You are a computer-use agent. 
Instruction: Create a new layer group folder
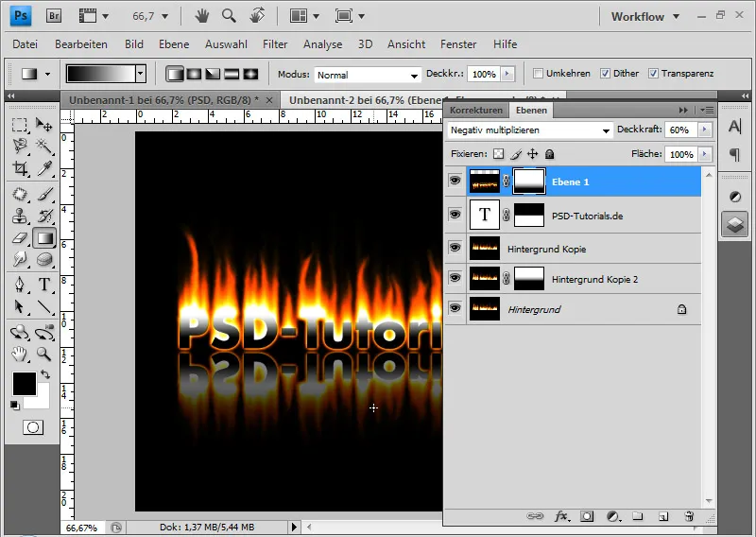pos(637,516)
